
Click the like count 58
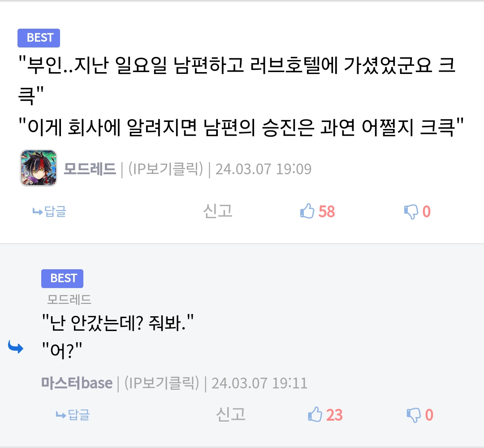point(327,211)
